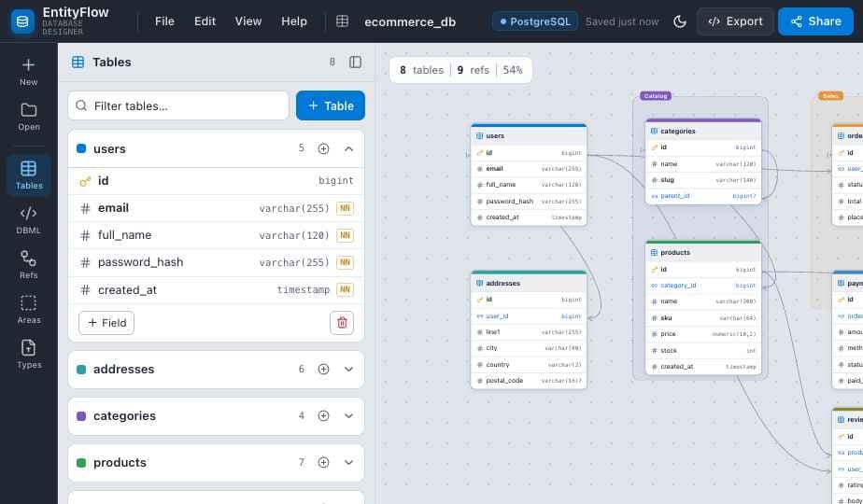Toggle NN badge on the full_name field
This screenshot has width=863, height=504.
coord(345,235)
